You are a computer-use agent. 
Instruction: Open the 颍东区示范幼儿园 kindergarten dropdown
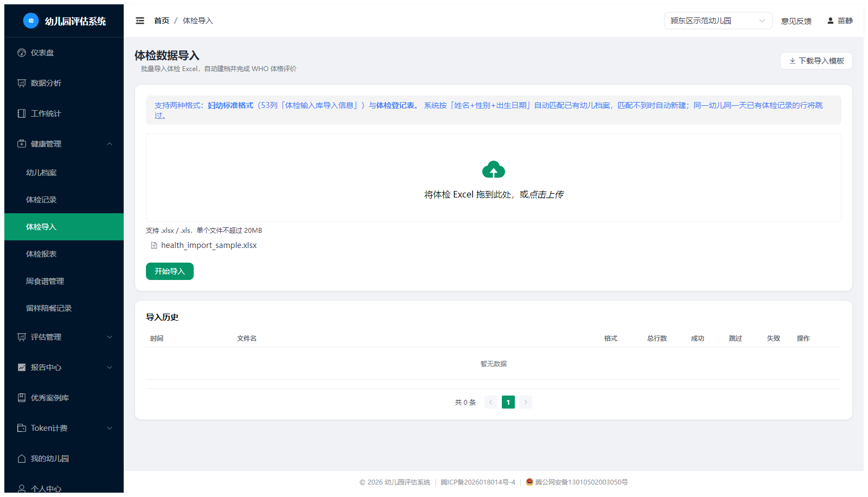[718, 21]
